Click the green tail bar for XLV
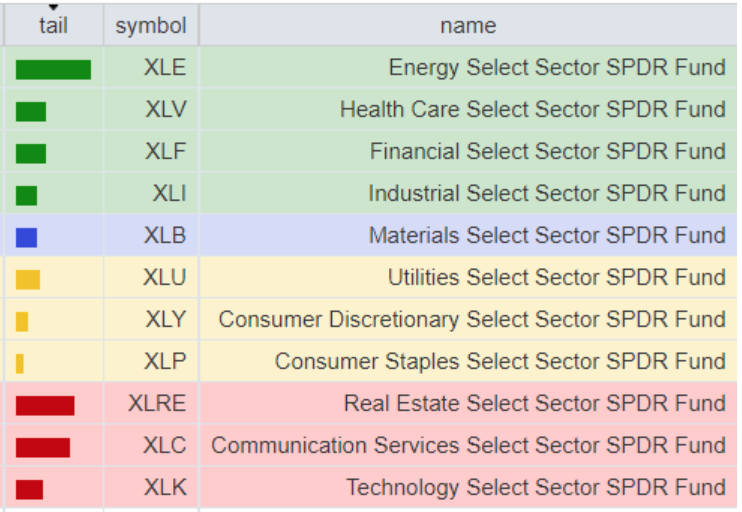This screenshot has height=512, width=742. coord(31,111)
